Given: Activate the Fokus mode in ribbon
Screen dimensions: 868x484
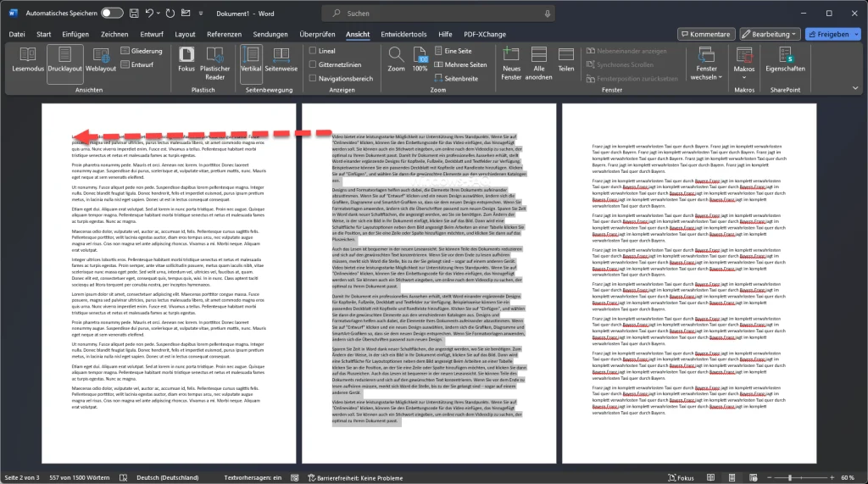Looking at the screenshot, I should click(x=186, y=60).
